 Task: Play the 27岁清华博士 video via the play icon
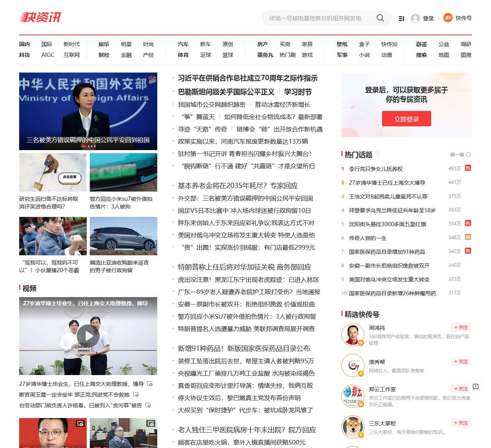click(x=89, y=336)
